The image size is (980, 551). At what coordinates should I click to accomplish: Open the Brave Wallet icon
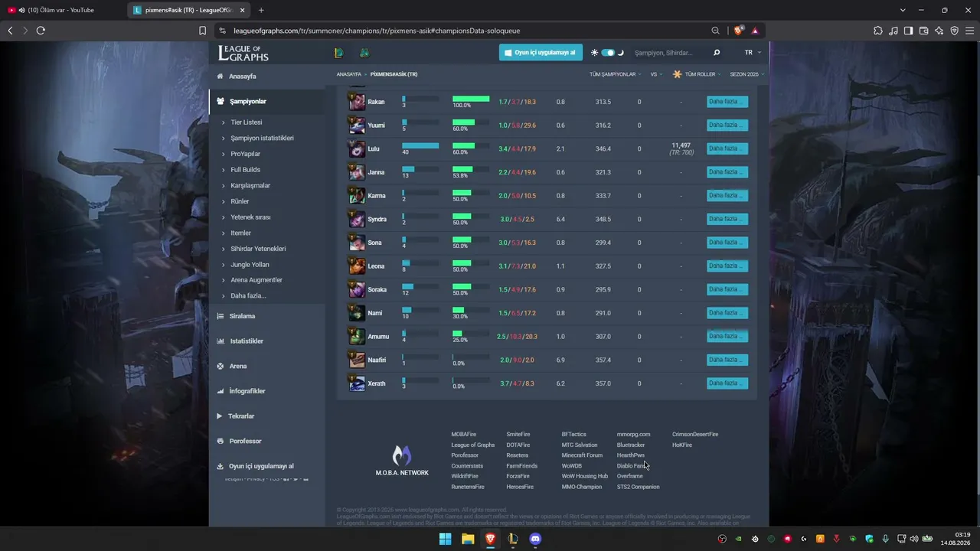924,31
